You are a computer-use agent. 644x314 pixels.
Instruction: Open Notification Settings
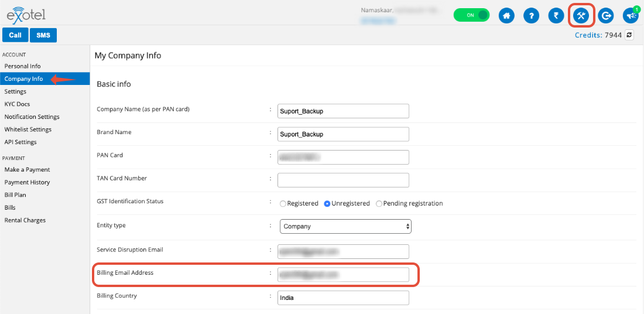pyautogui.click(x=32, y=117)
